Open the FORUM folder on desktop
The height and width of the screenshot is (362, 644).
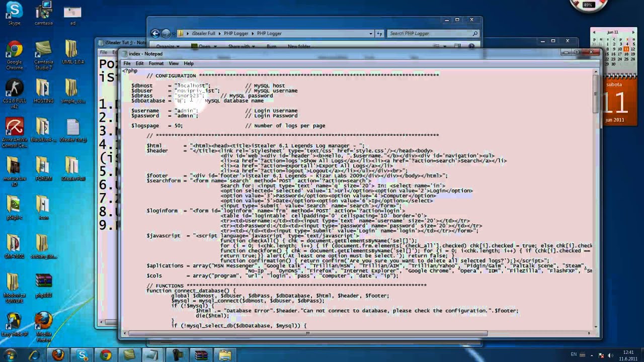click(x=43, y=169)
